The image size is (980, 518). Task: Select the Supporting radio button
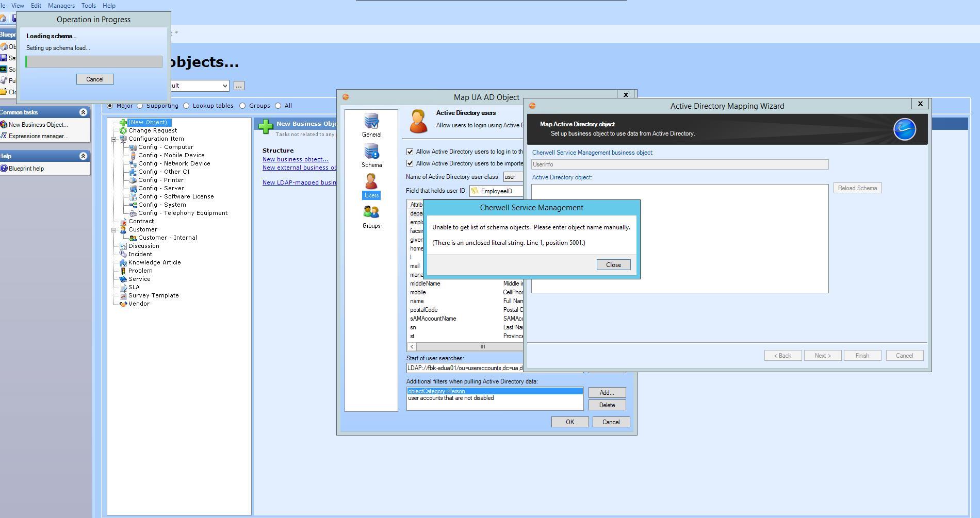click(140, 106)
